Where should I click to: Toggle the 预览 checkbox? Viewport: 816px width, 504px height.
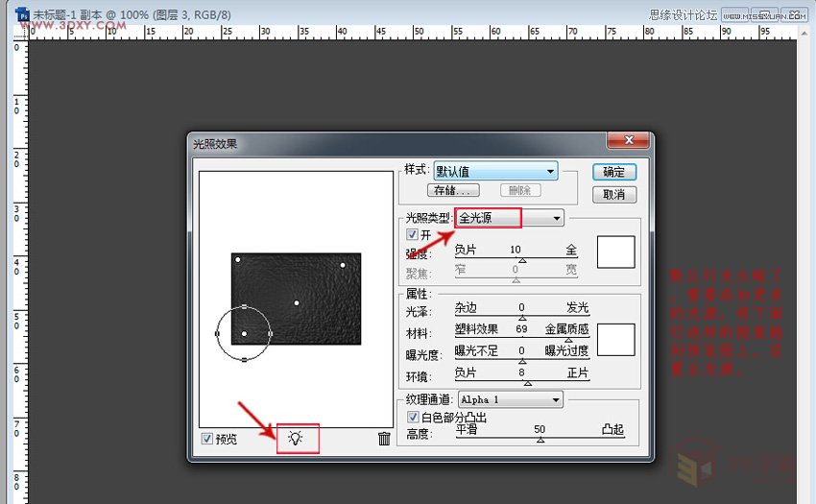click(206, 439)
